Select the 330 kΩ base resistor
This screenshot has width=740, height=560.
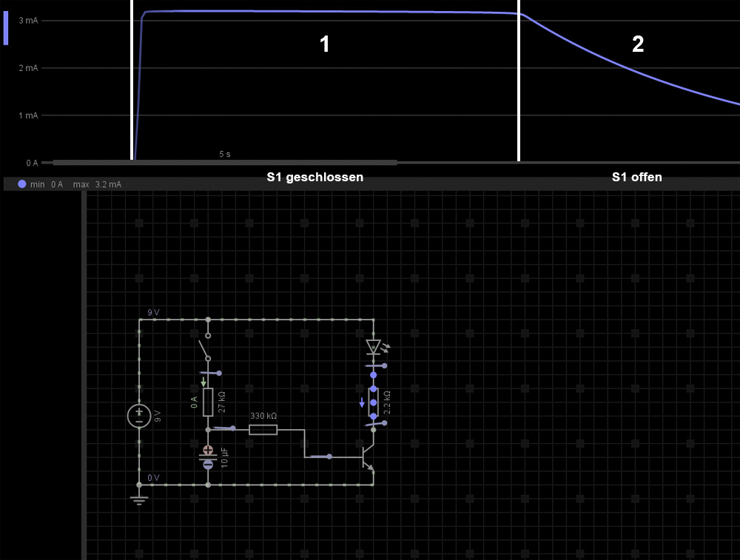pos(263,430)
